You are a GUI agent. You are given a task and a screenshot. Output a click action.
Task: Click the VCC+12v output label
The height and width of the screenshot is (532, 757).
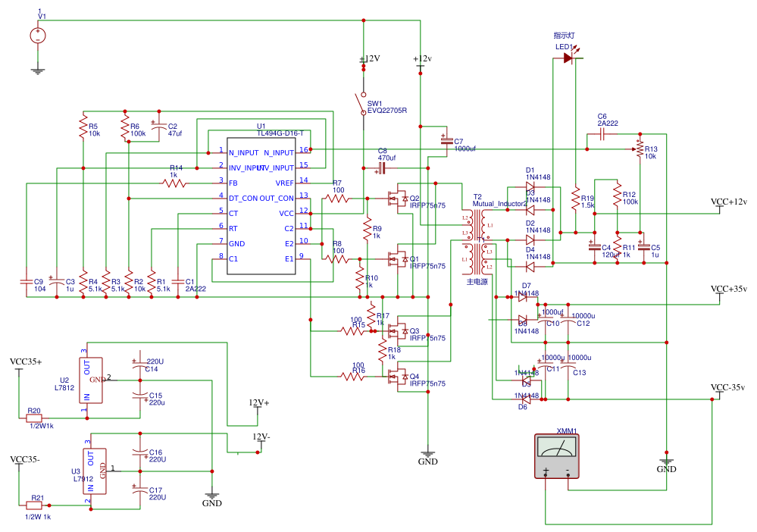[x=728, y=202]
